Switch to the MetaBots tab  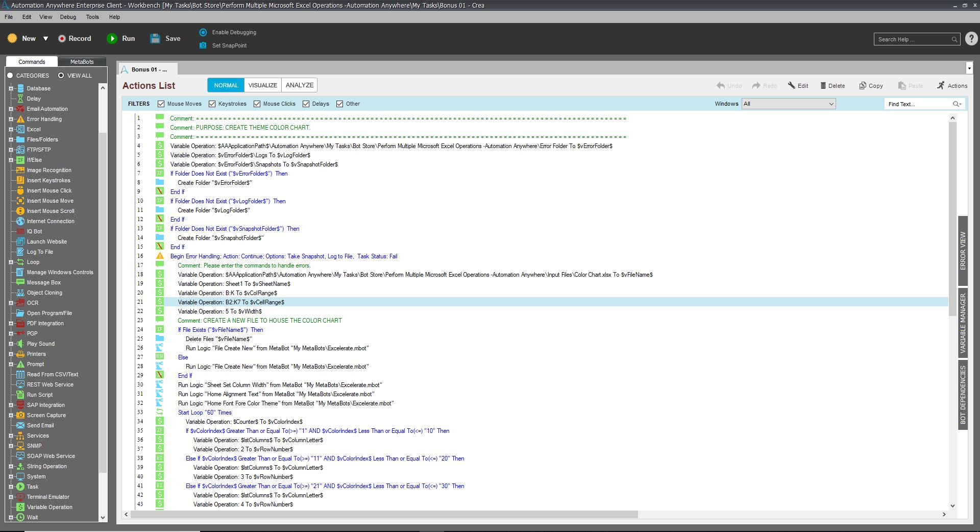pyautogui.click(x=82, y=62)
